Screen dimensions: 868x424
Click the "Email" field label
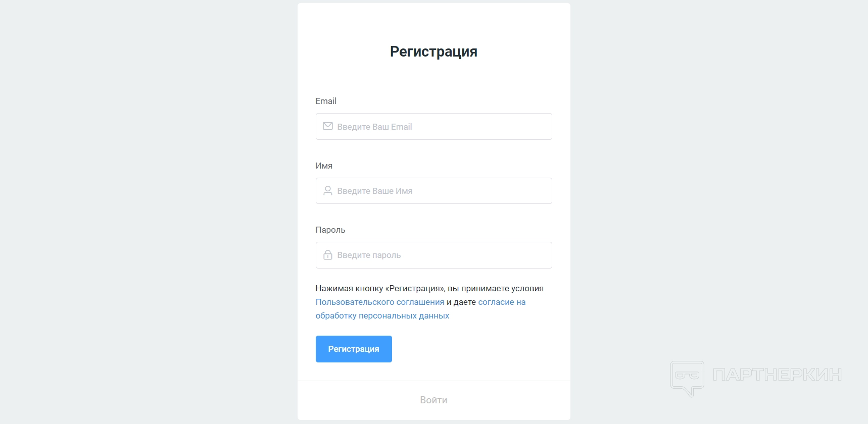click(x=326, y=101)
